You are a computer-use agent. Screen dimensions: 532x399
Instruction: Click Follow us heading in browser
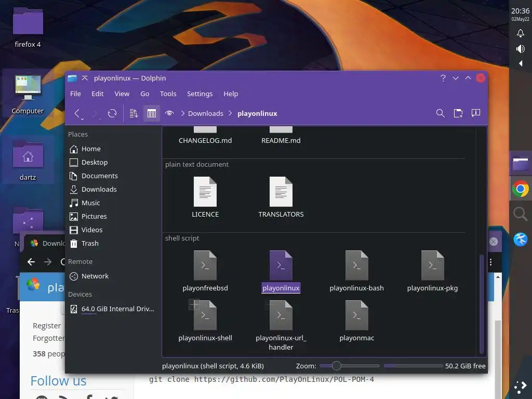coord(58,381)
